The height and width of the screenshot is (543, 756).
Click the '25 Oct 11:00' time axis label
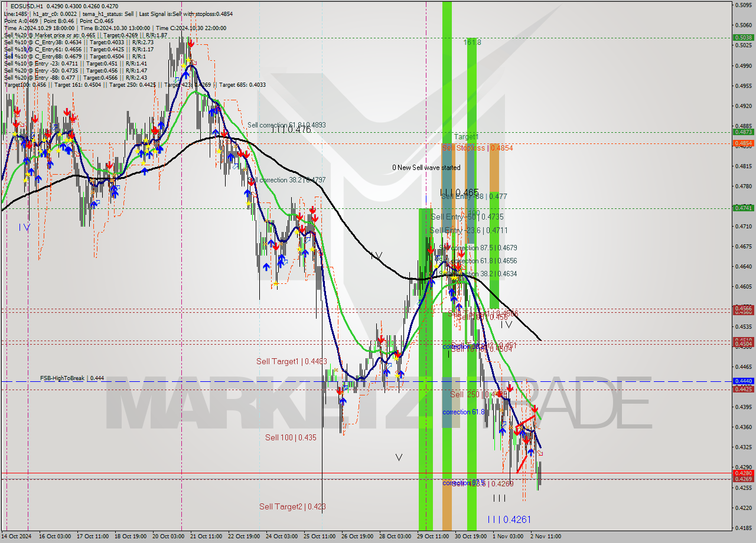319,537
